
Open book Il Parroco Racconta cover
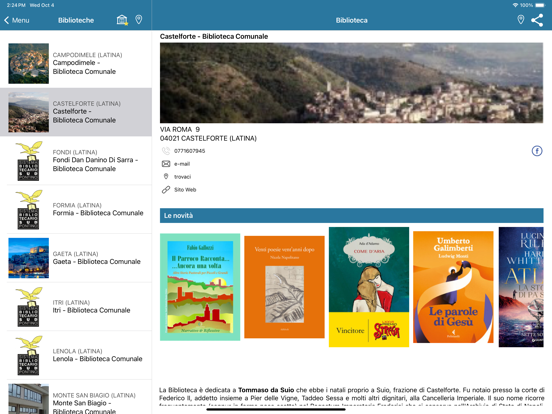(200, 287)
